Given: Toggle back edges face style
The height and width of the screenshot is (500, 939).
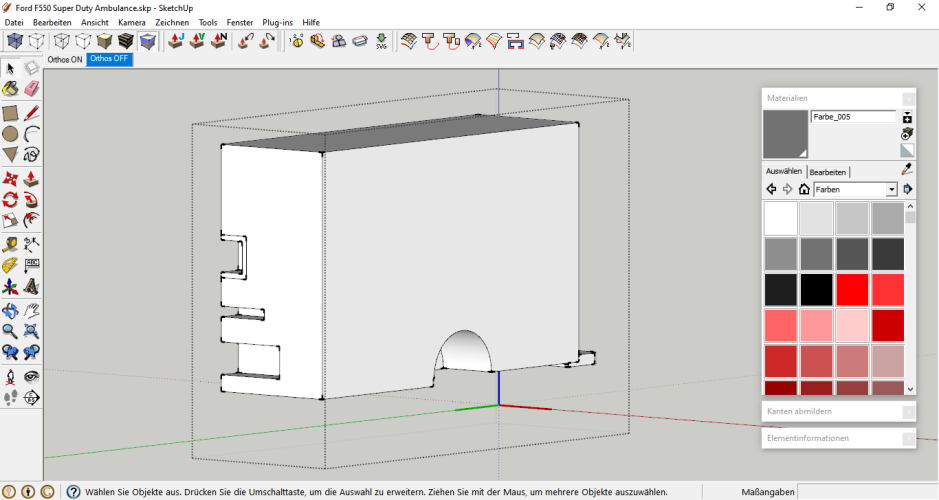Looking at the screenshot, I should click(37, 41).
